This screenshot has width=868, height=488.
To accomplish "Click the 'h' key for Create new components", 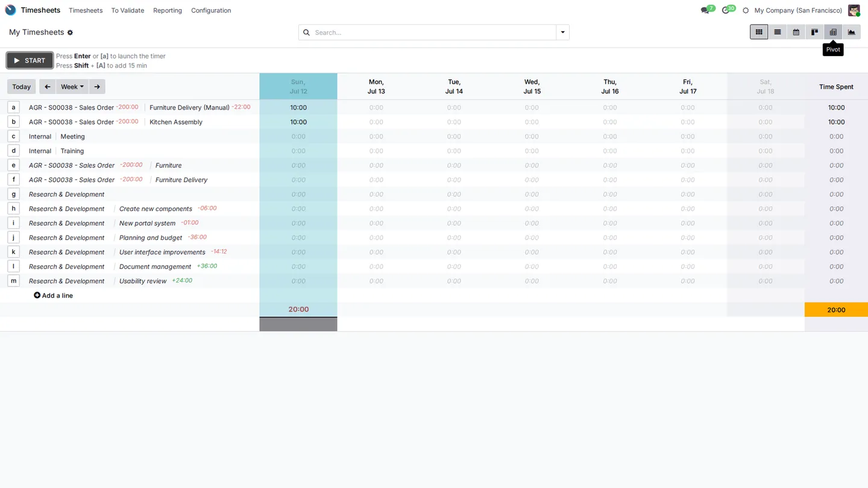I will 13,208.
